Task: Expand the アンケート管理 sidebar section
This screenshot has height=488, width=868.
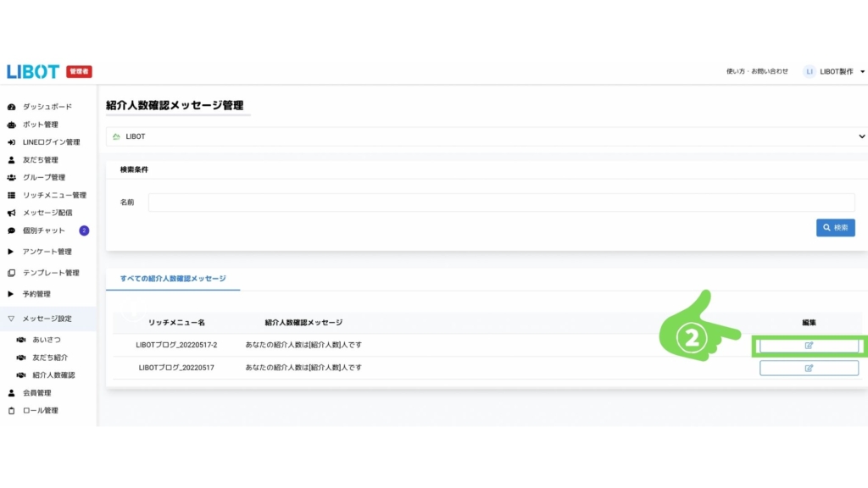Action: click(x=47, y=252)
